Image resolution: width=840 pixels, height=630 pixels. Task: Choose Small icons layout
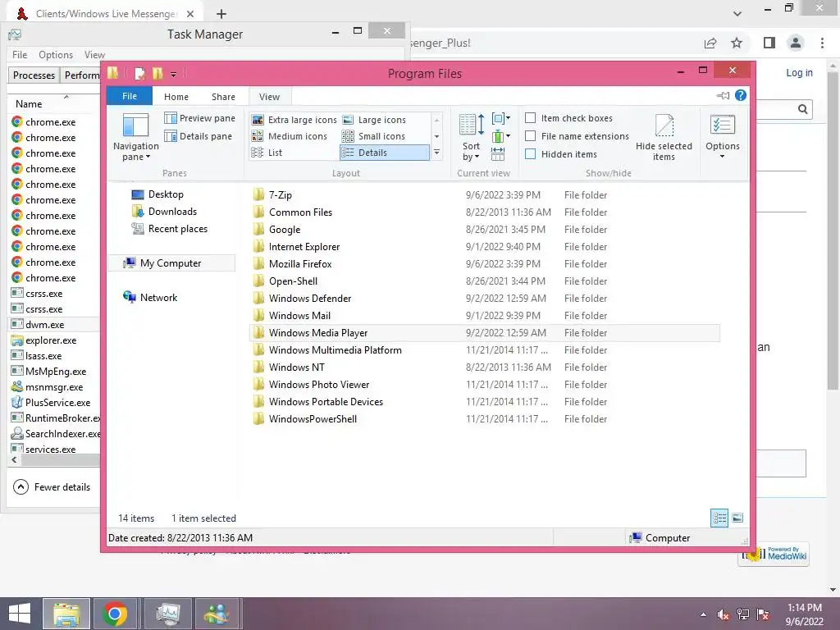[374, 136]
